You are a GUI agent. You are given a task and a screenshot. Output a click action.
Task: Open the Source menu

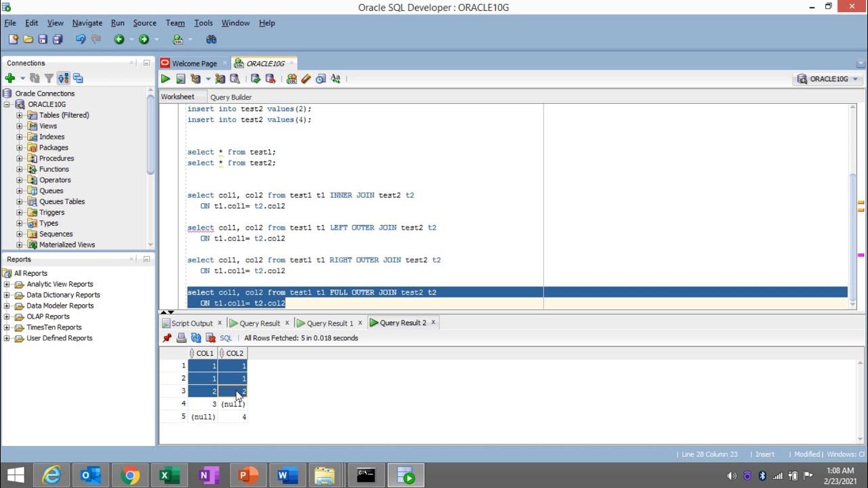[x=144, y=23]
